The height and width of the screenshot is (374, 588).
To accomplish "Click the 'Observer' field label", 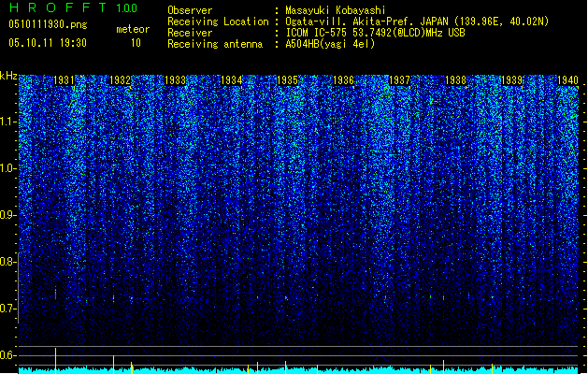I will 190,10.
